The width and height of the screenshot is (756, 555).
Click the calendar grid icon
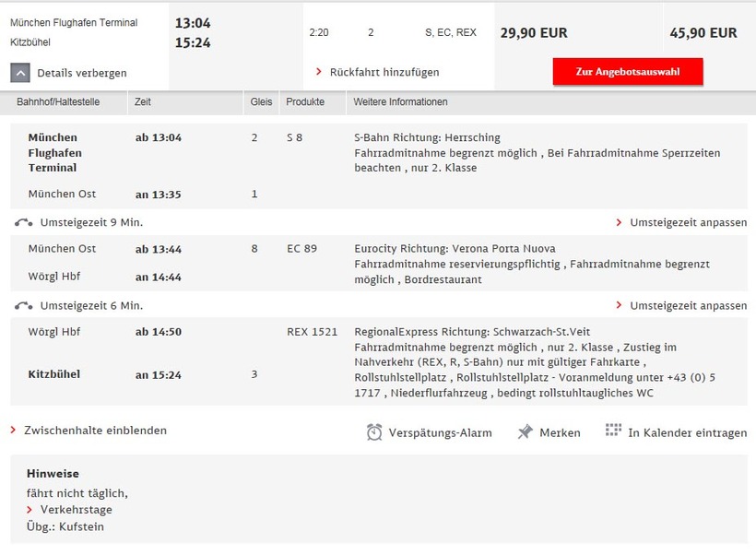coord(614,431)
